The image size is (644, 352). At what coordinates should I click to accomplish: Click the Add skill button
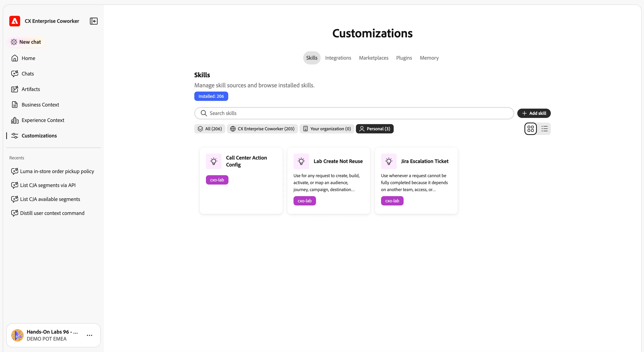tap(534, 113)
